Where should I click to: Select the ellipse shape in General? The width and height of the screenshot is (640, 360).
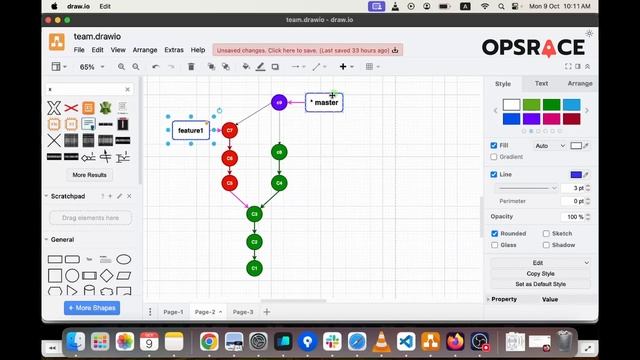(124, 259)
